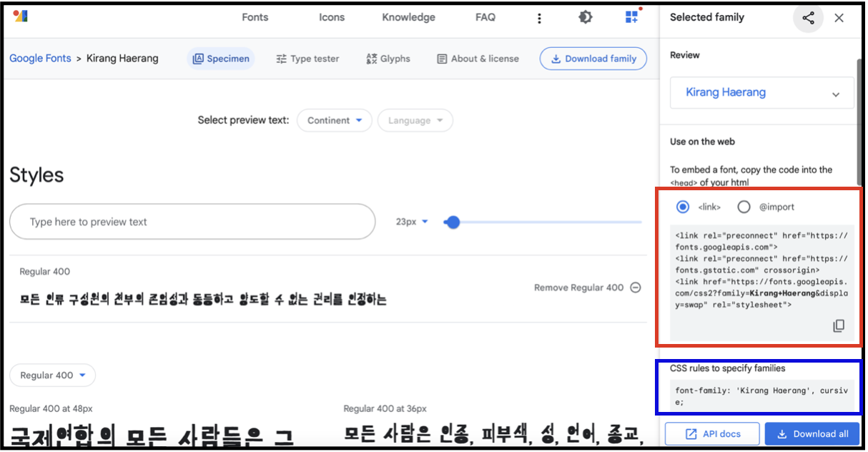Open the FAQ menu item
Image resolution: width=868 pixels, height=452 pixels.
point(485,17)
